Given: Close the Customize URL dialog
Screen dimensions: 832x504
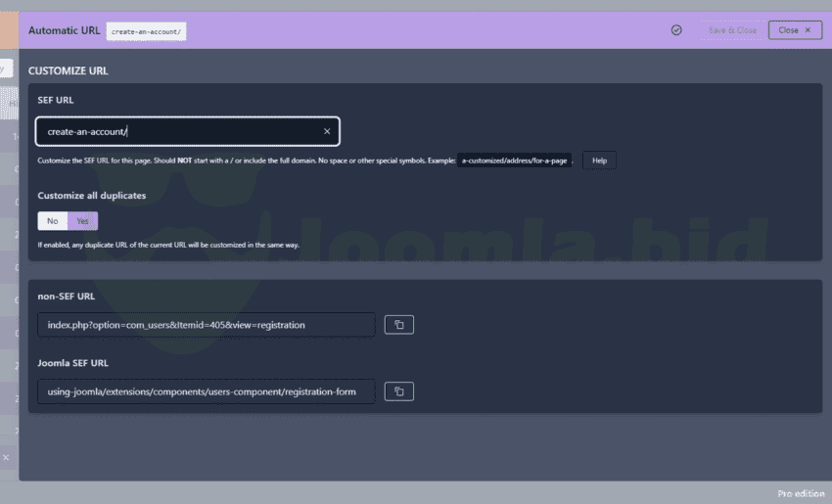Looking at the screenshot, I should pyautogui.click(x=794, y=30).
